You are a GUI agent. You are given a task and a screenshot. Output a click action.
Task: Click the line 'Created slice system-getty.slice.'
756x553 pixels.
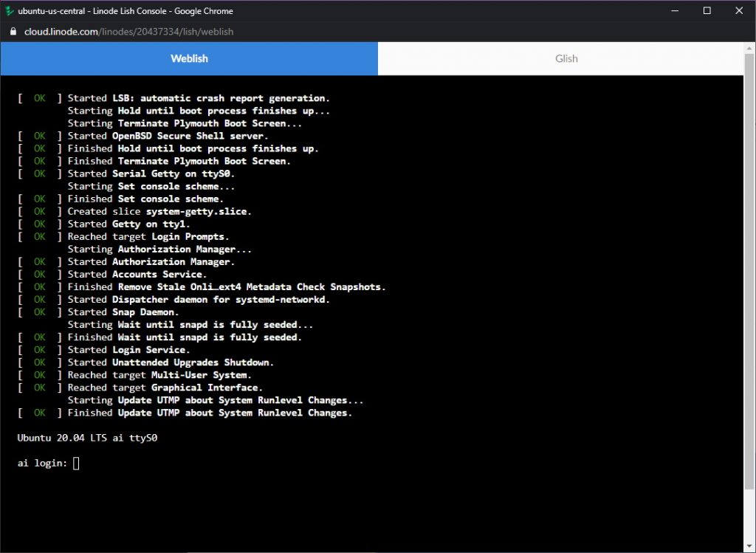159,212
